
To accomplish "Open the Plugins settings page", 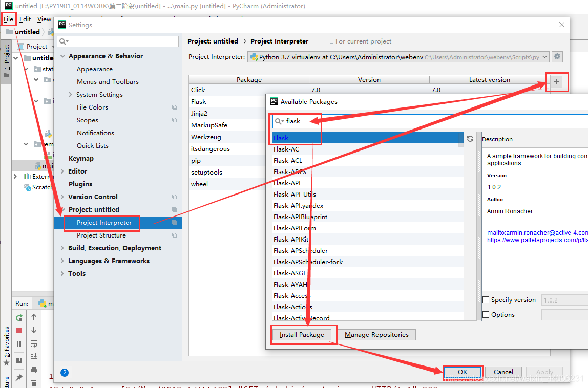I will coord(80,184).
